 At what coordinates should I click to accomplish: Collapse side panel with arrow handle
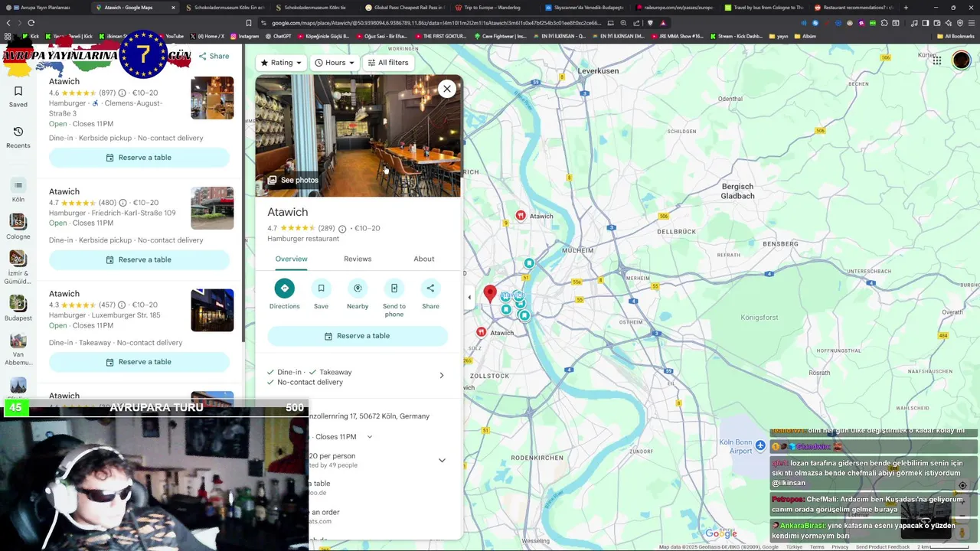(x=469, y=298)
